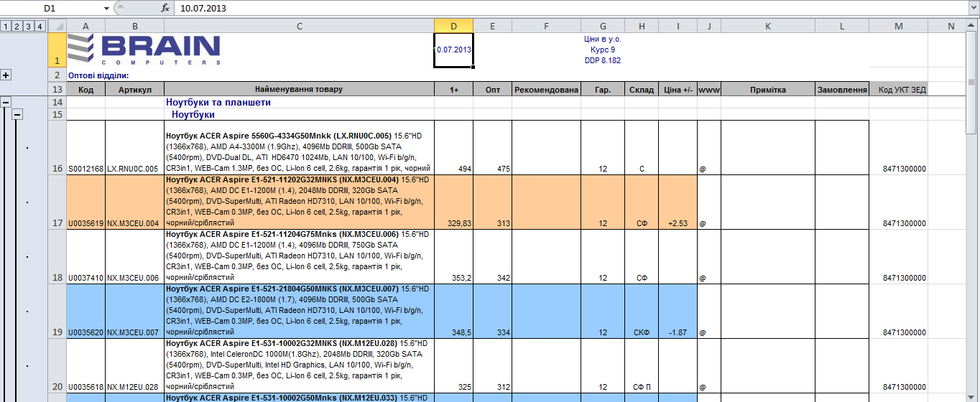980x402 pixels.
Task: Select outline level 3 button
Action: pos(28,27)
